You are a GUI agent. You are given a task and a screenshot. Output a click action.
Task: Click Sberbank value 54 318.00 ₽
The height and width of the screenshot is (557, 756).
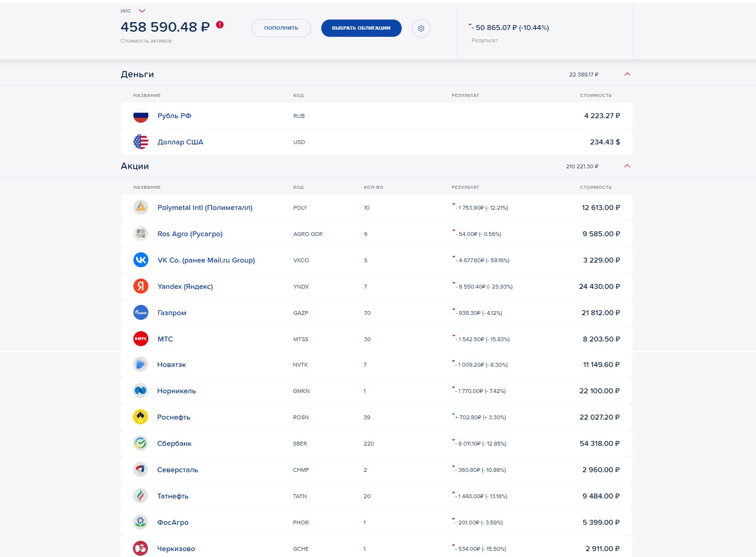[x=599, y=443]
